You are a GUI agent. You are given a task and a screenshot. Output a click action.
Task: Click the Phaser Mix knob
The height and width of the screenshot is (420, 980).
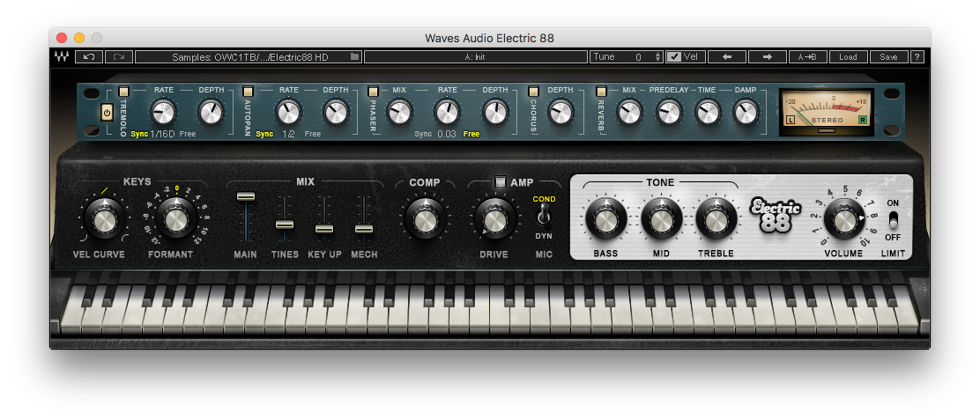[x=399, y=113]
